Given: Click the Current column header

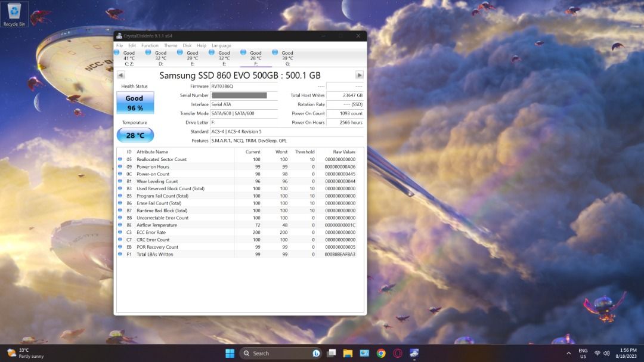Looking at the screenshot, I should [x=253, y=151].
